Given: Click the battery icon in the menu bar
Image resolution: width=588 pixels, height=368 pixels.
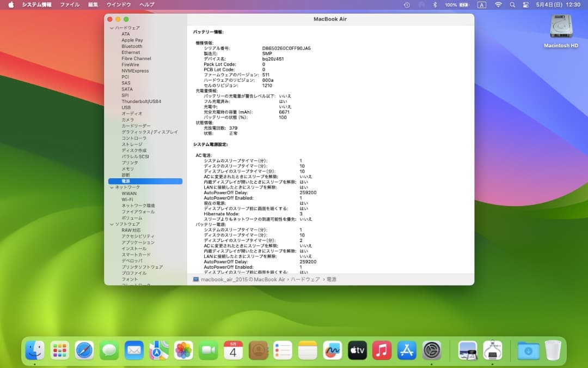Looking at the screenshot, I should 463,4.
